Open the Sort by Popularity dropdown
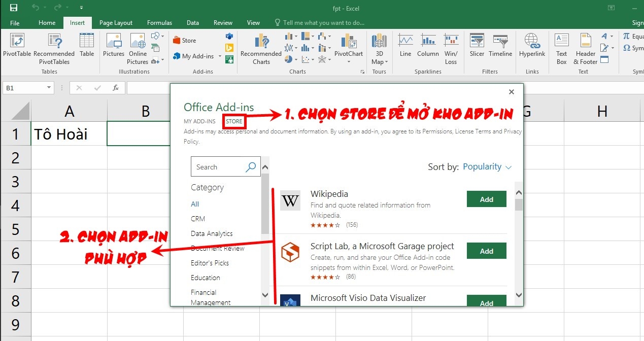644x341 pixels. 487,166
